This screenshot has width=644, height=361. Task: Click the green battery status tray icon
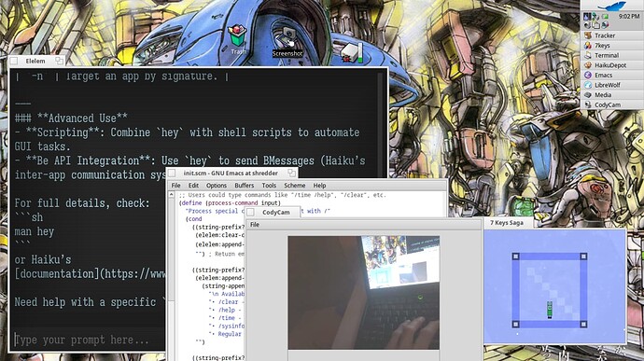point(605,17)
